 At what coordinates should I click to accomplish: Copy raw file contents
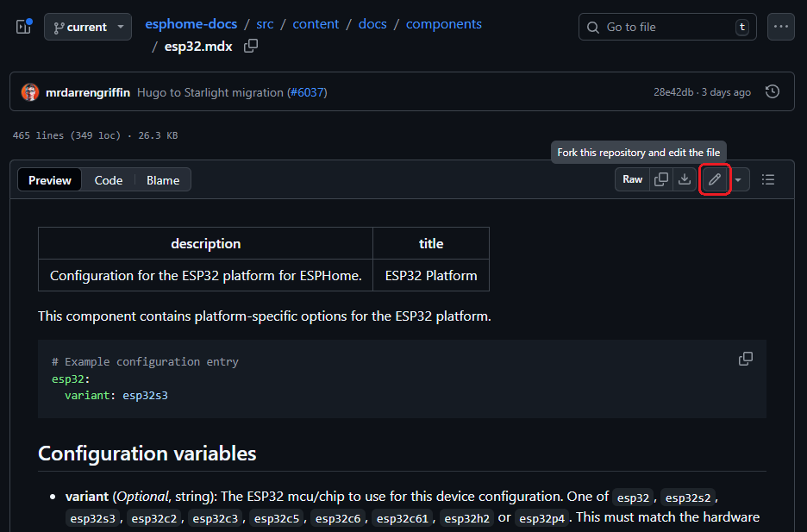[x=660, y=179]
